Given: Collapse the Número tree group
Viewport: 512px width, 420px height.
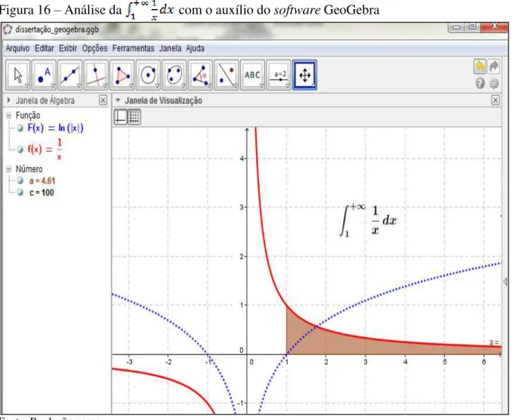Looking at the screenshot, I should click(9, 169).
